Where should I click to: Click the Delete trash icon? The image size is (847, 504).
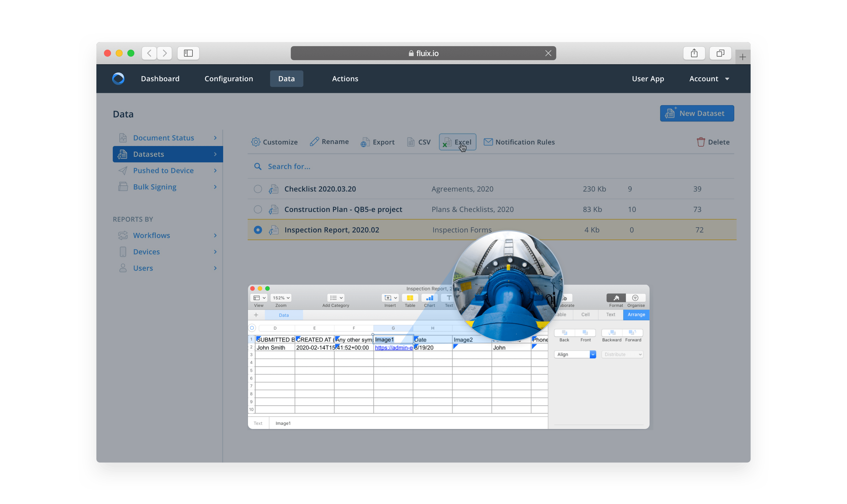pyautogui.click(x=701, y=142)
